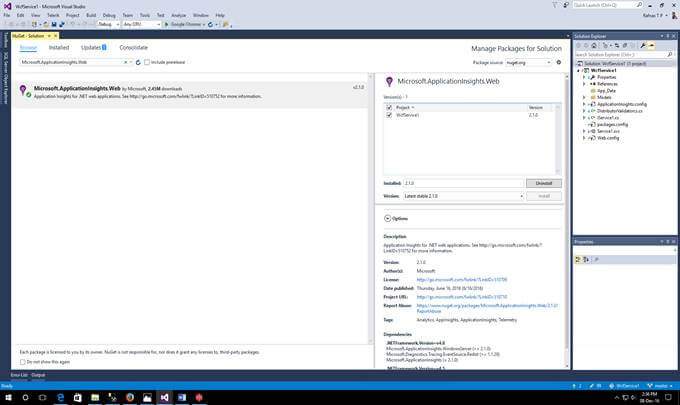Clear the NuGet search box text

point(126,62)
